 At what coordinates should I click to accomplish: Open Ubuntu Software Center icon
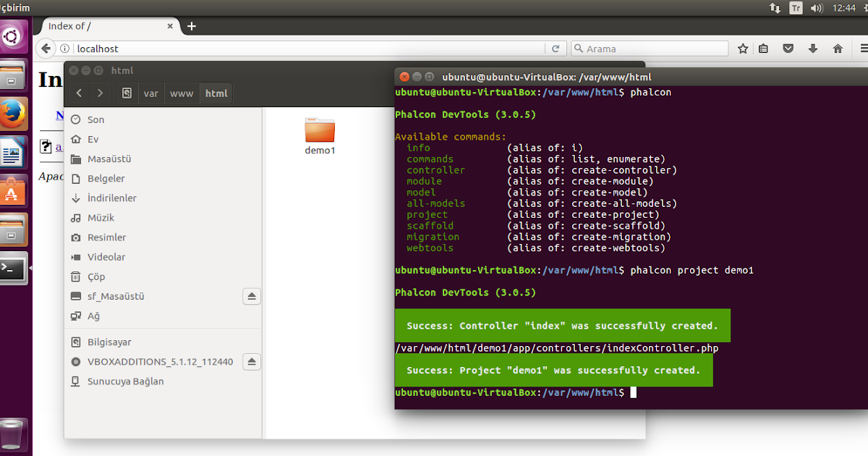click(x=14, y=191)
